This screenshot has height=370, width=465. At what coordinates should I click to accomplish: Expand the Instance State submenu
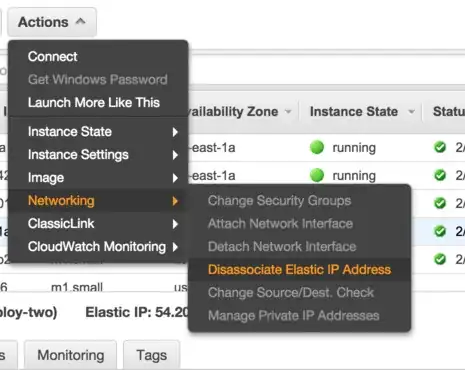click(98, 132)
